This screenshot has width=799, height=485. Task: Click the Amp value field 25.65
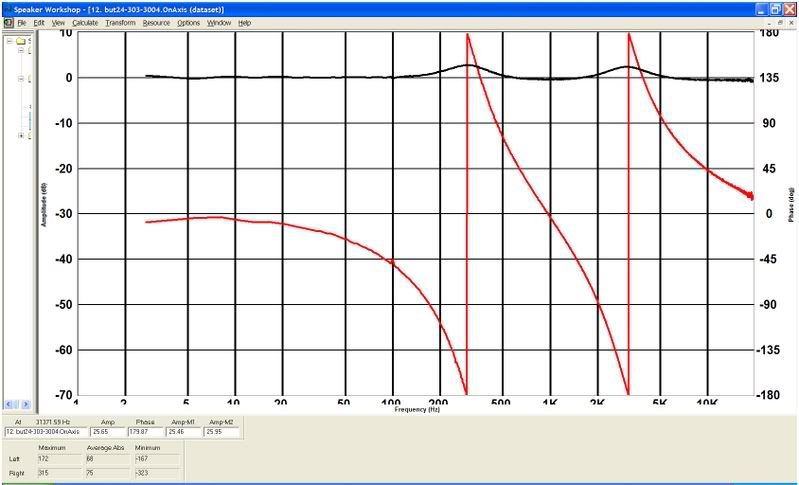(108, 432)
